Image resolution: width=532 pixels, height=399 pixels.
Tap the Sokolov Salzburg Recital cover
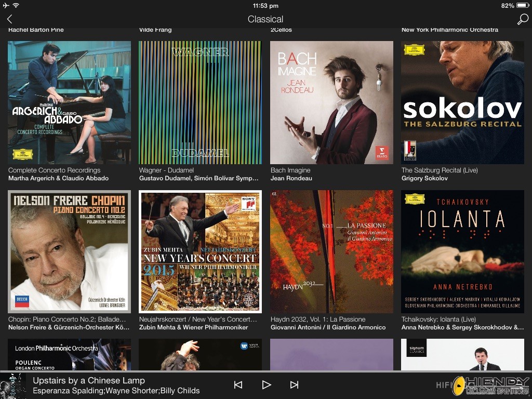tap(462, 103)
